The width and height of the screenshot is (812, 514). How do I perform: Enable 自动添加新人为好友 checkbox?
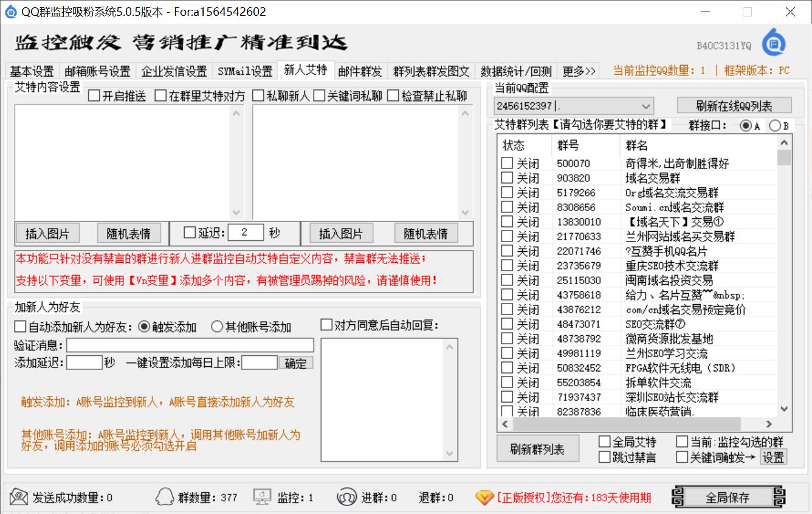click(21, 327)
